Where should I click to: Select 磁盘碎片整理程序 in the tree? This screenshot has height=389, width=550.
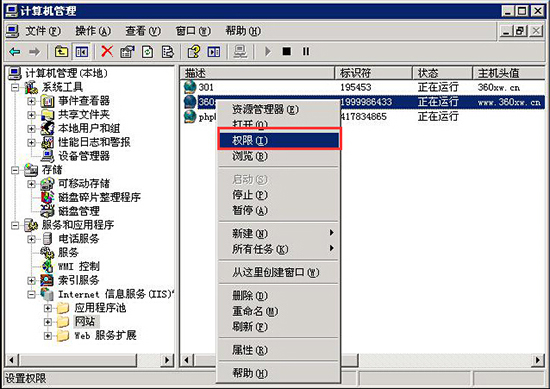[x=99, y=197]
